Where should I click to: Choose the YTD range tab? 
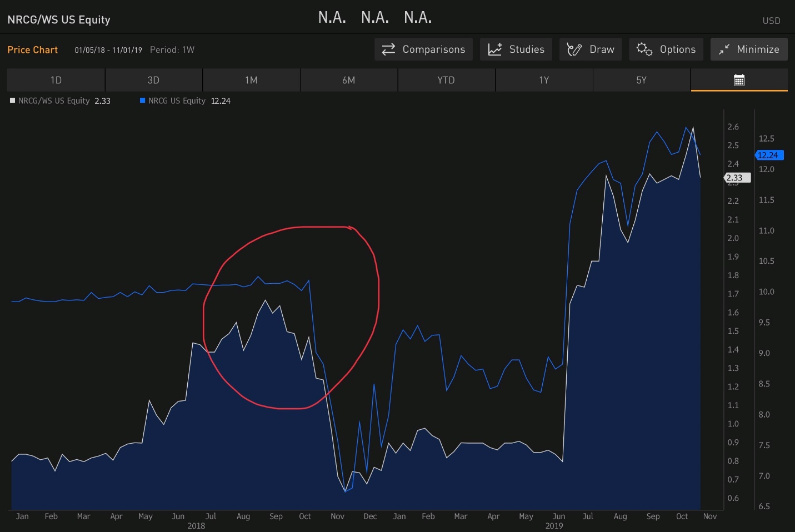click(446, 80)
